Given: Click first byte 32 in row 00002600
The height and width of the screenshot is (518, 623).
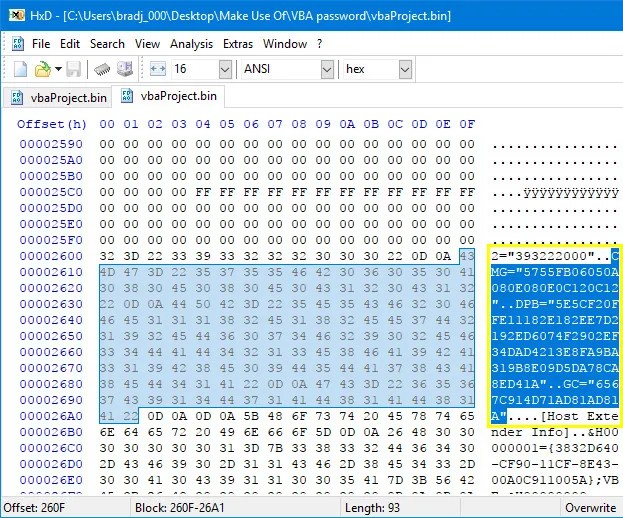Looking at the screenshot, I should [107, 256].
